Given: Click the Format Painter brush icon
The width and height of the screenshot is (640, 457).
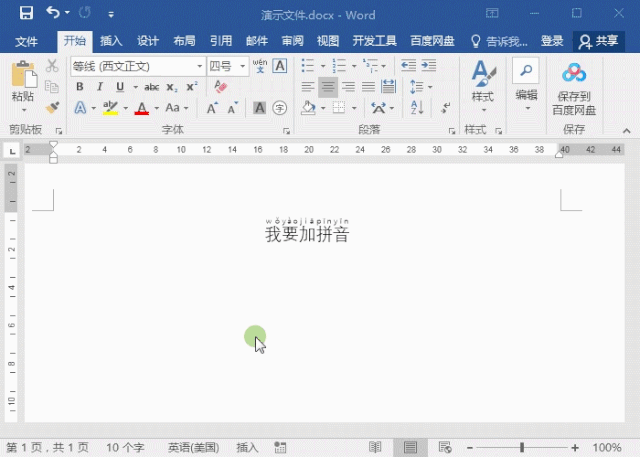Looking at the screenshot, I should pyautogui.click(x=52, y=107).
